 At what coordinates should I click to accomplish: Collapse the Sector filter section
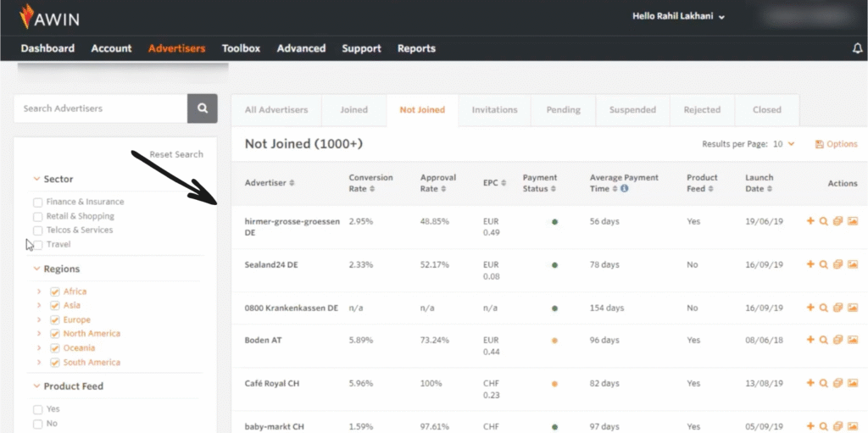click(x=36, y=179)
